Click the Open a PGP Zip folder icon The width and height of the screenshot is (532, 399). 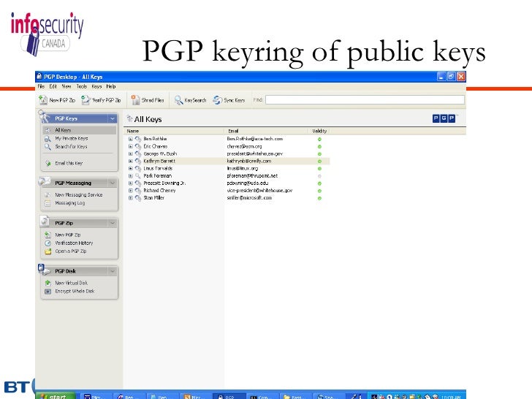click(x=47, y=251)
